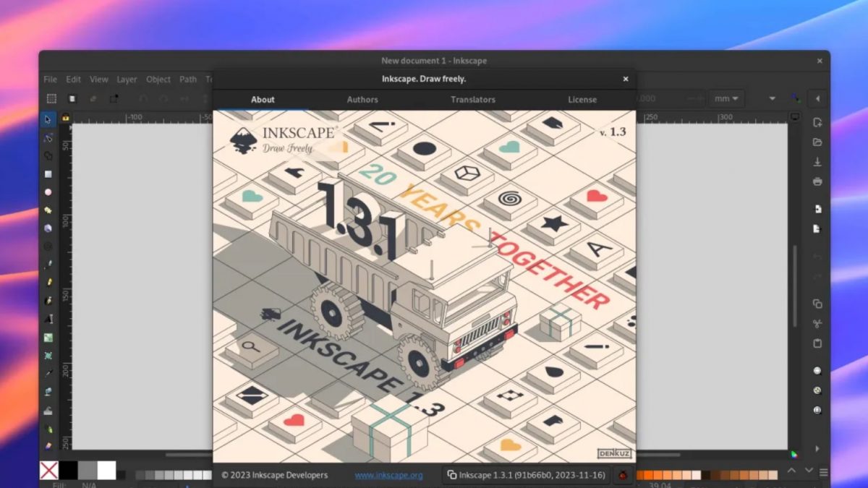Click the Import file icon
Image resolution: width=868 pixels, height=488 pixels.
(x=817, y=209)
